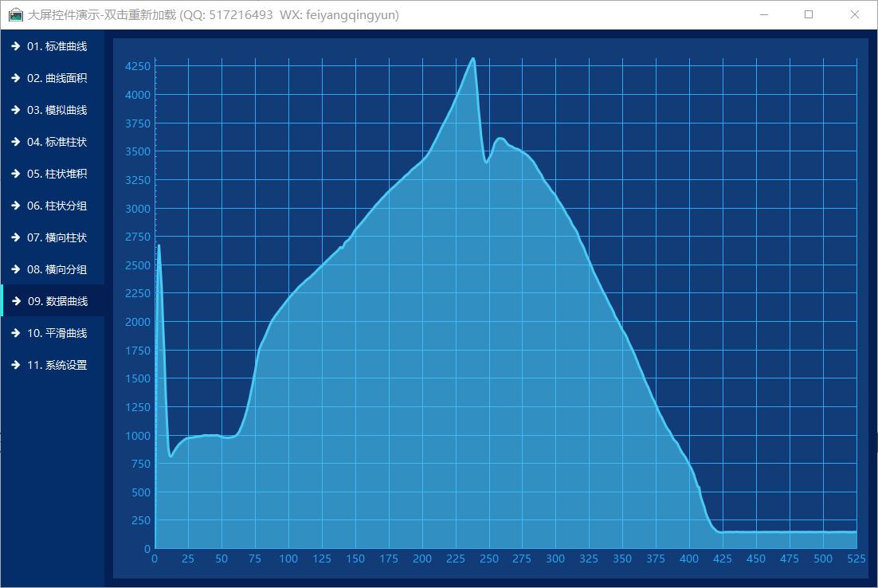The height and width of the screenshot is (588, 878).
Task: Click the arrow icon beside 10. 平滑曲线
Action: pos(15,333)
